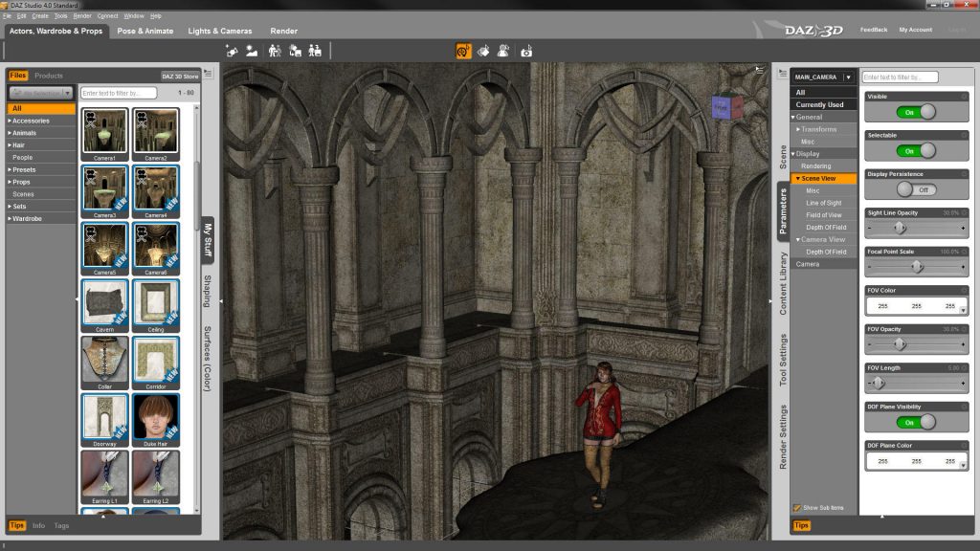Toggle the Selectable switch
The width and height of the screenshot is (980, 551).
[x=916, y=150]
